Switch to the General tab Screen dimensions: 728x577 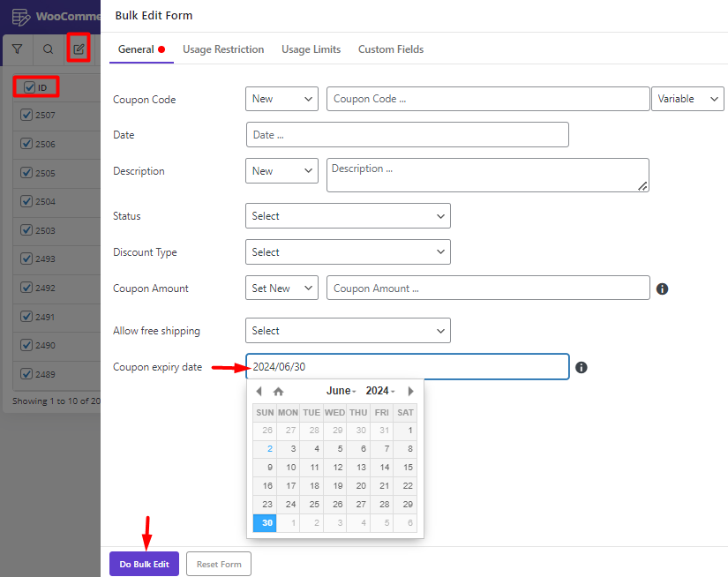coord(141,49)
